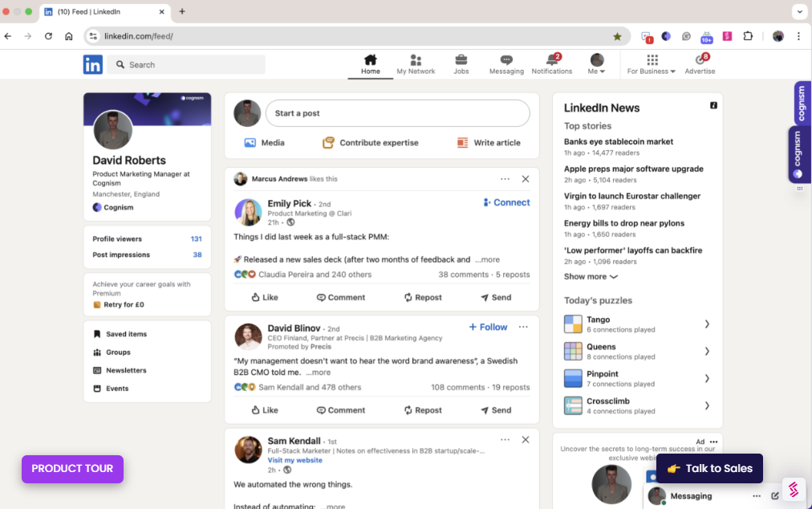Open Messaging overlay options dots
This screenshot has height=509, width=812.
[757, 496]
